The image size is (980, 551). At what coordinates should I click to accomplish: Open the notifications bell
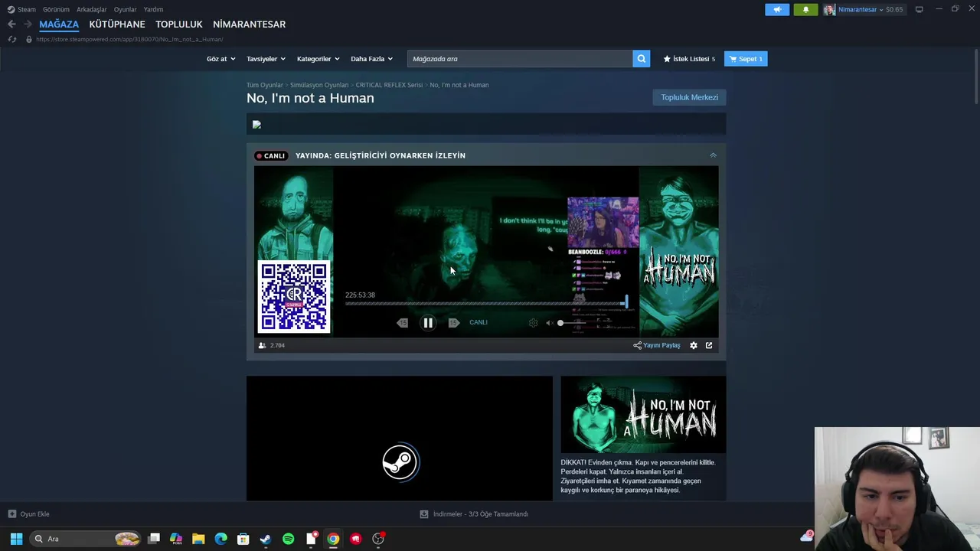point(805,9)
